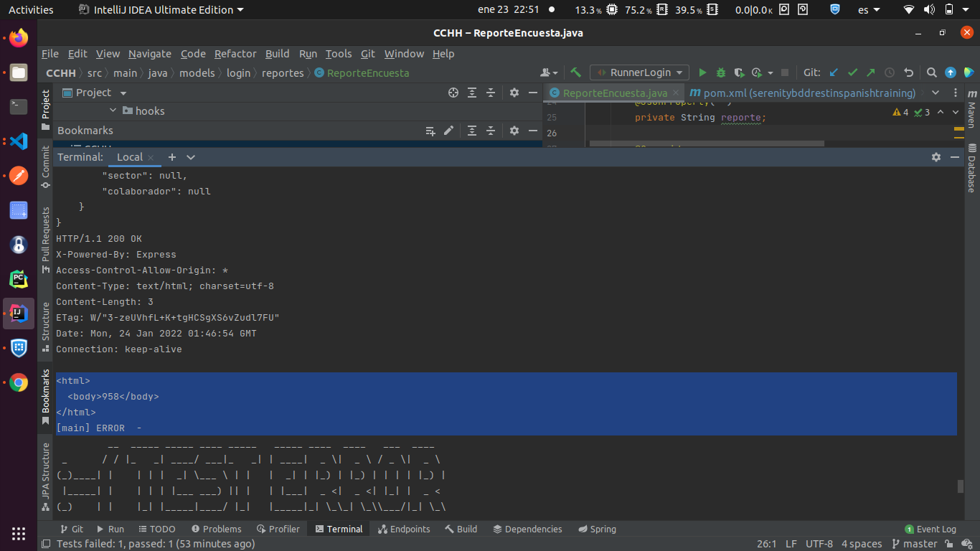The height and width of the screenshot is (551, 980).
Task: Push commits with the Git arrow
Action: tap(870, 72)
